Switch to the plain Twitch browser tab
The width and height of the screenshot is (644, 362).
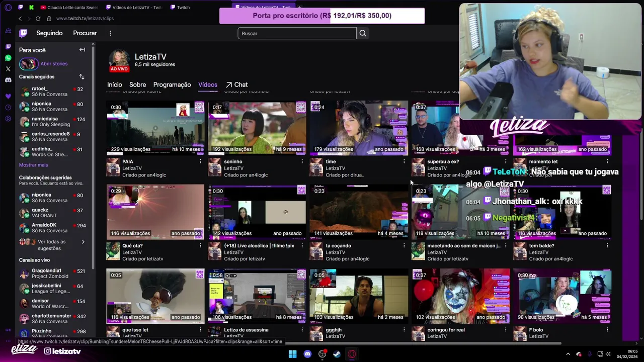pos(184,8)
